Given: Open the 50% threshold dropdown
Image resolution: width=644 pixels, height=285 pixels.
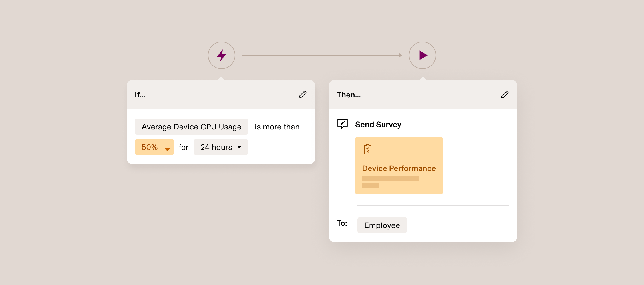Looking at the screenshot, I should 154,147.
